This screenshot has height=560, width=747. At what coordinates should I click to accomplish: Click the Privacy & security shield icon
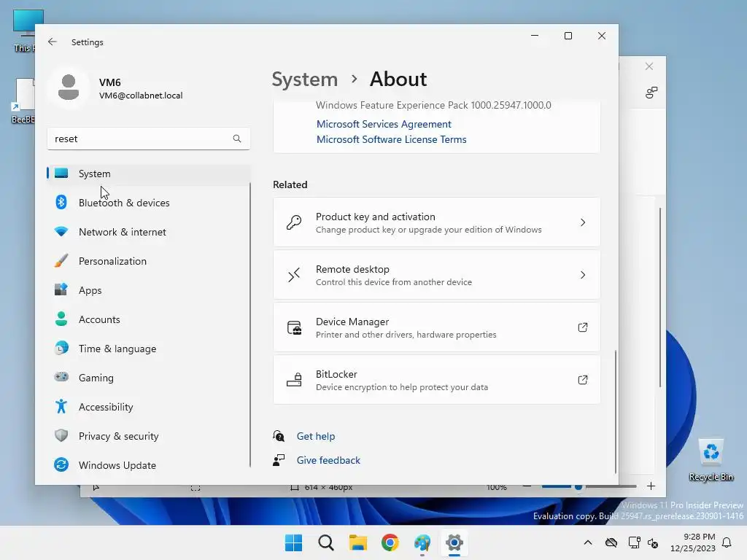click(61, 435)
